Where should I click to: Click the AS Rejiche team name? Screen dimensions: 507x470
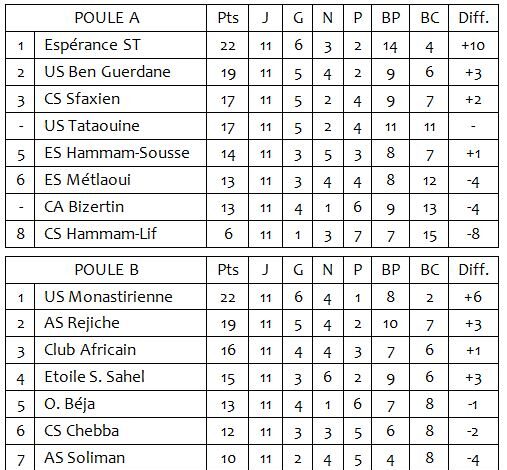tap(82, 323)
